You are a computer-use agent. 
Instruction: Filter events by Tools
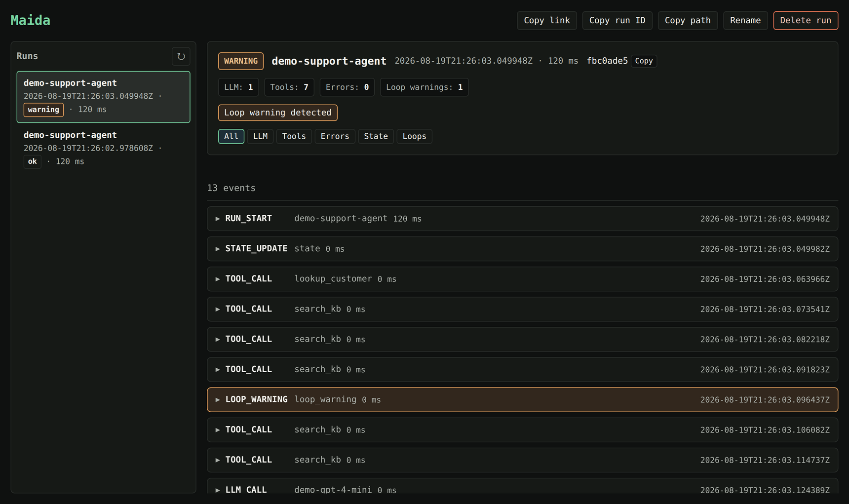(x=294, y=136)
